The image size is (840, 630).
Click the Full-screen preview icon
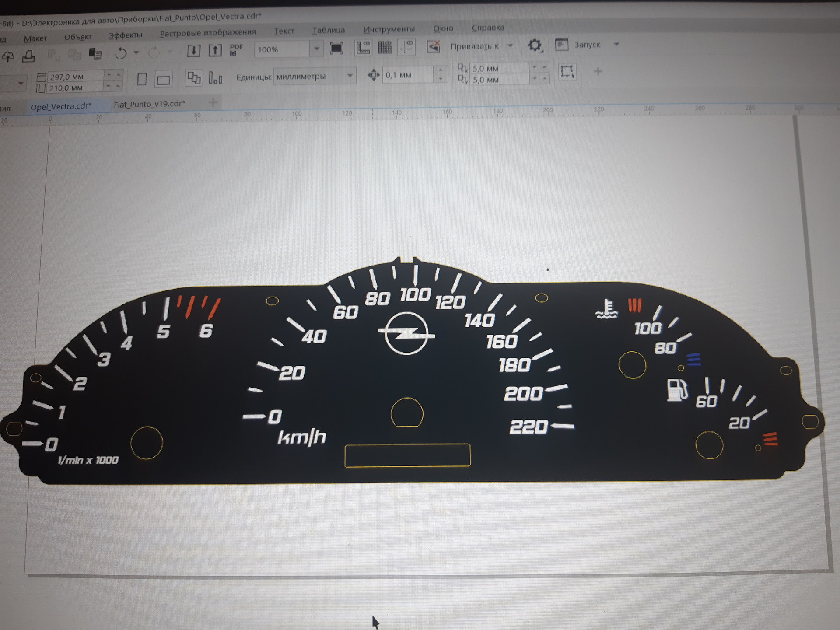coord(336,48)
